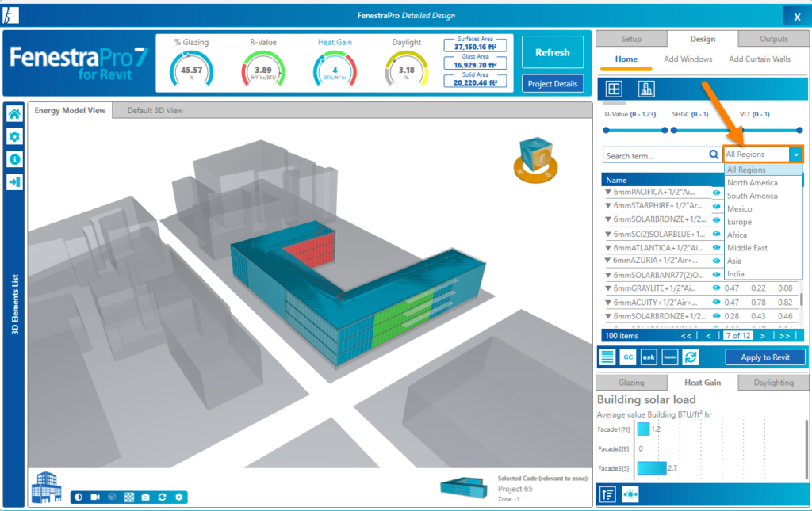Toggle eye visibility for 6mmSOLARBANR77 row
Viewport: 812px width, 511px height.
[716, 275]
